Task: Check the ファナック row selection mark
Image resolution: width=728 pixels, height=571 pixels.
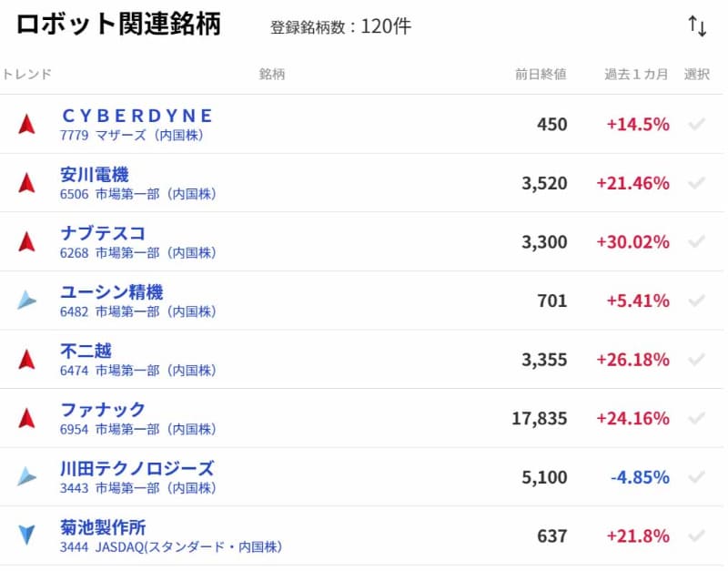Action: pos(697,418)
